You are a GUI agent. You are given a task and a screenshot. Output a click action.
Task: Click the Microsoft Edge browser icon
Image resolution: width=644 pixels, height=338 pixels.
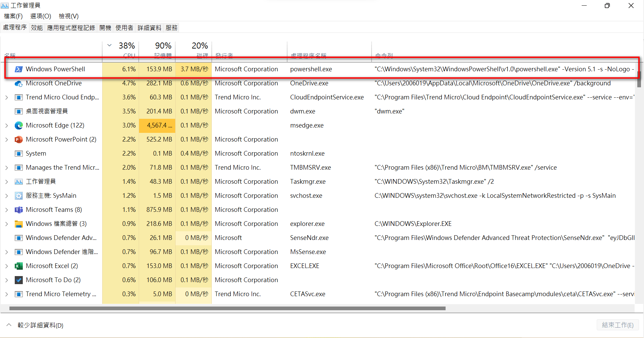19,125
